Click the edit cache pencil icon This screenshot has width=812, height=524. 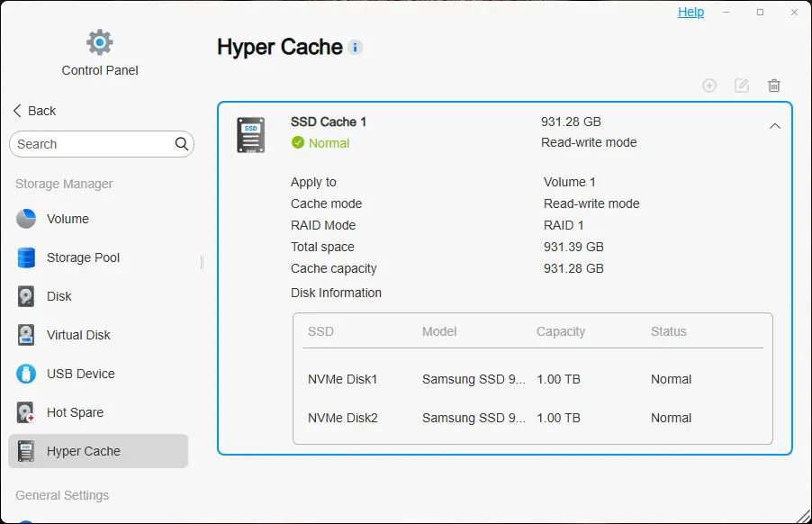742,86
